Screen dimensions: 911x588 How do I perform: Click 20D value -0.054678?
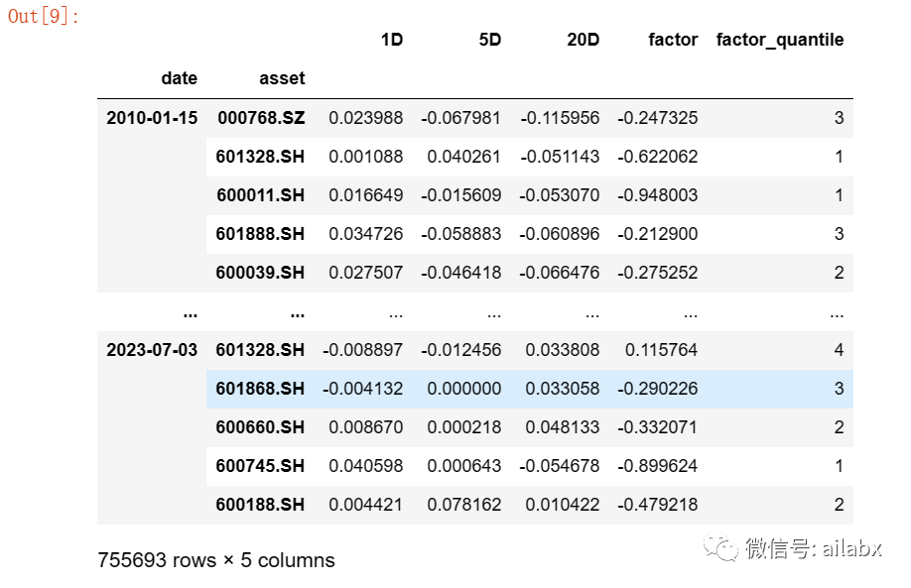[559, 466]
